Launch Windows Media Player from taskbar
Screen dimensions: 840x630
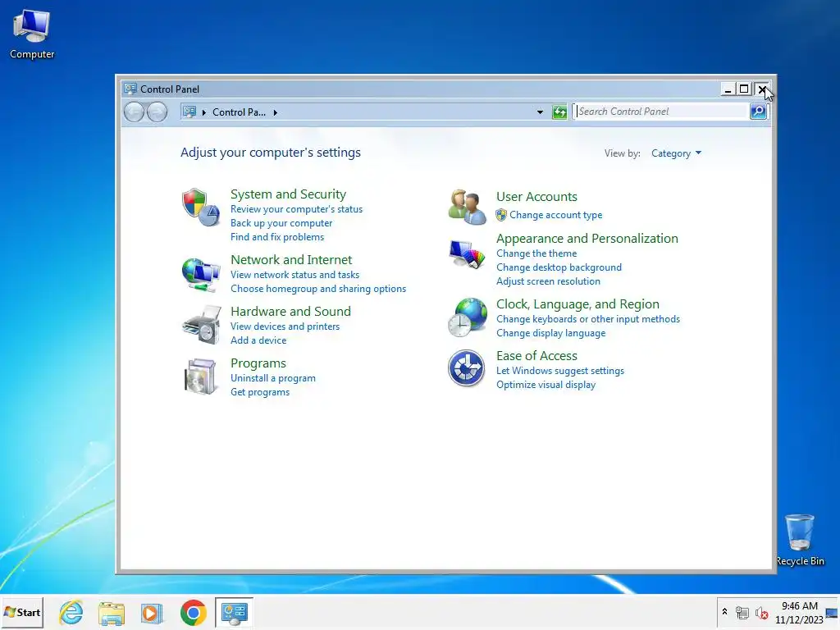pos(152,613)
